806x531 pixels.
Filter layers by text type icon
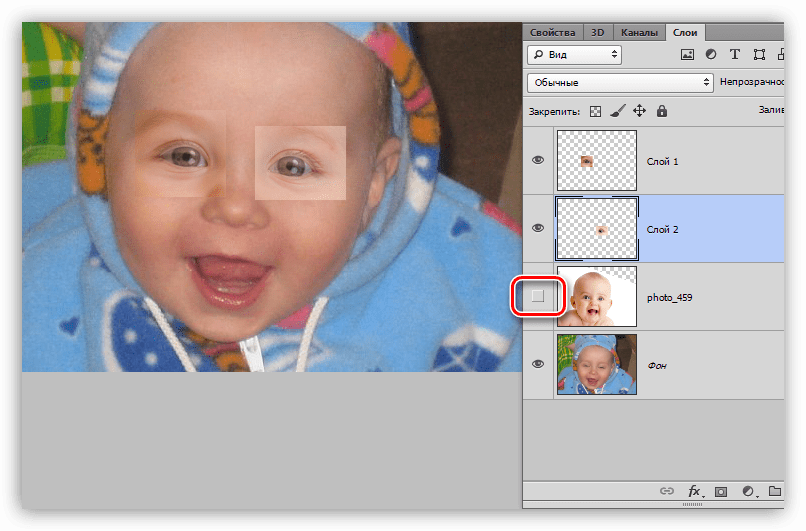pyautogui.click(x=736, y=55)
